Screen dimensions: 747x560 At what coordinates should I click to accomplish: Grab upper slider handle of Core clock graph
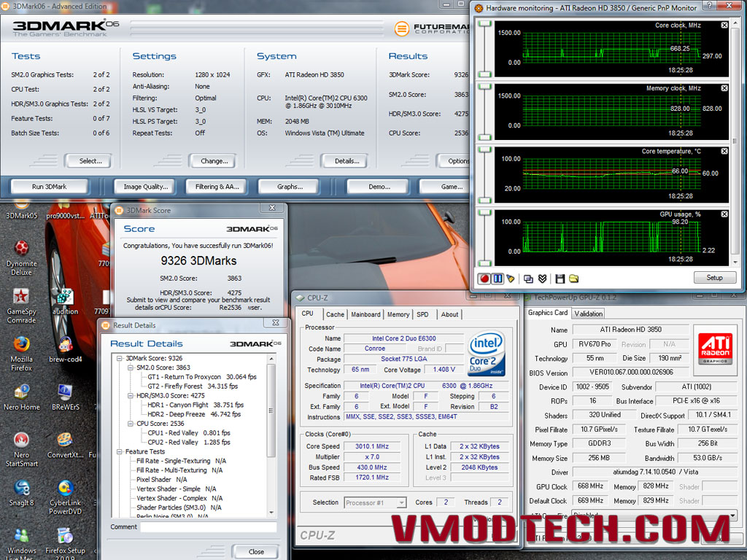(x=484, y=24)
